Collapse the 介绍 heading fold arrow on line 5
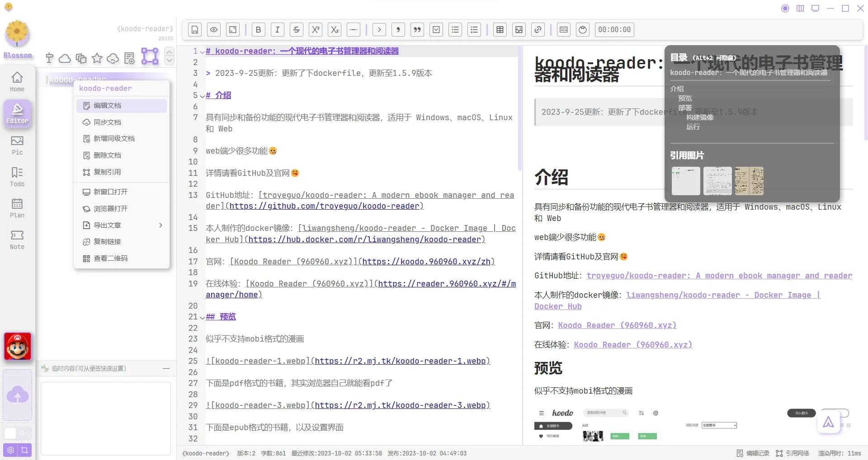This screenshot has height=460, width=868. 202,96
